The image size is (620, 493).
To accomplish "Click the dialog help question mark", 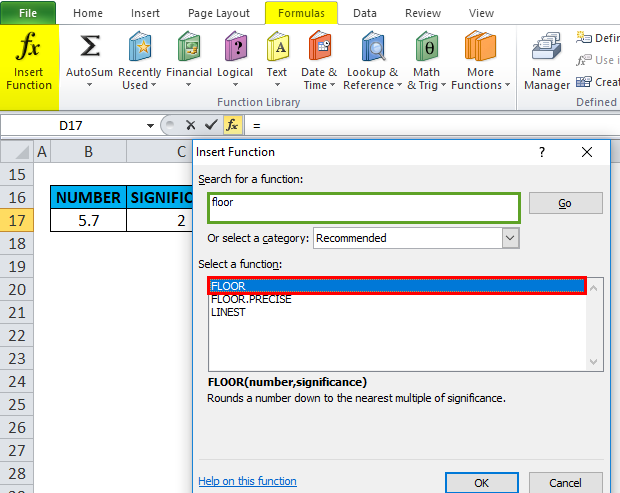I will point(542,152).
